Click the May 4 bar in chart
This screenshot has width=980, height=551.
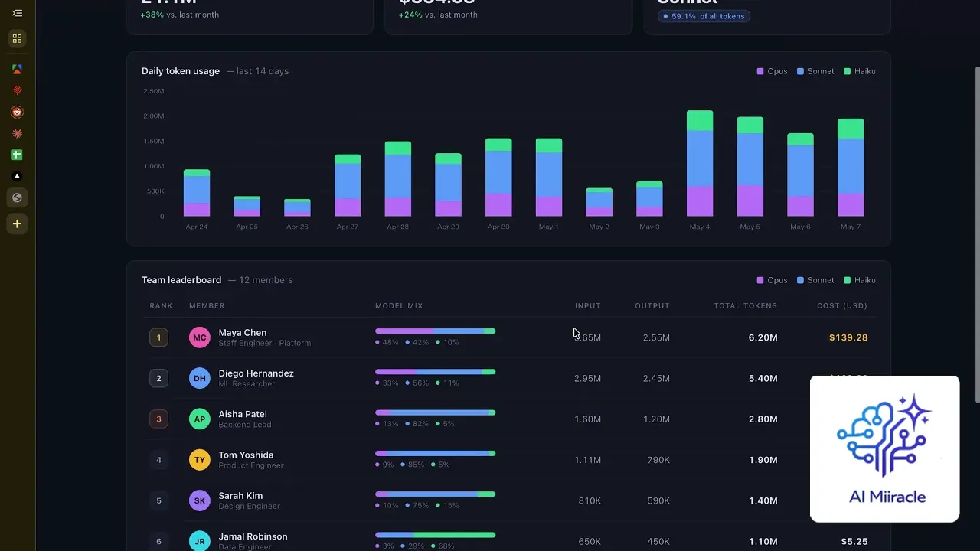click(700, 163)
